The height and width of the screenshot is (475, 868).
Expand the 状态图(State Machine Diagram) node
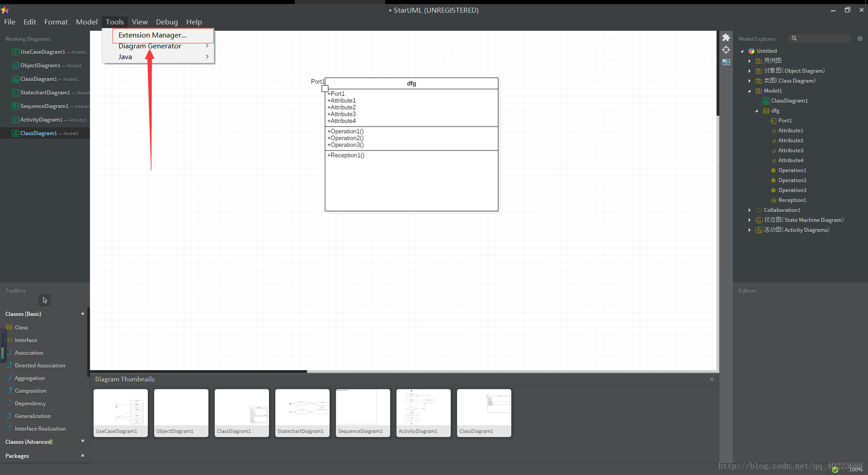click(x=750, y=220)
